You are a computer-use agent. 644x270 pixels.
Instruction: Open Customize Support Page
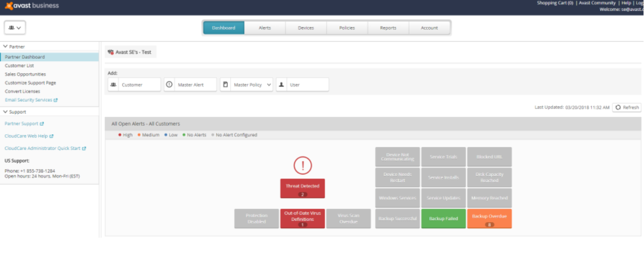pyautogui.click(x=30, y=83)
